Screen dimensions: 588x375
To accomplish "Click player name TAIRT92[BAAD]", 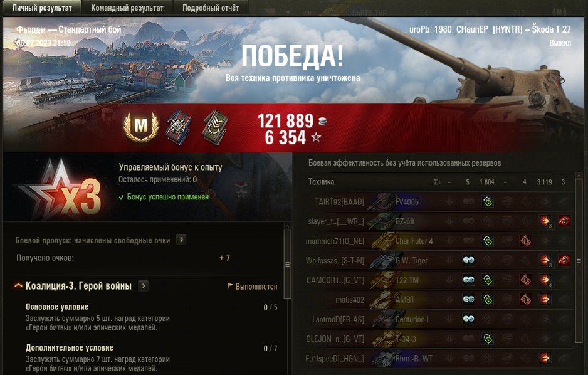I will pyautogui.click(x=339, y=202).
